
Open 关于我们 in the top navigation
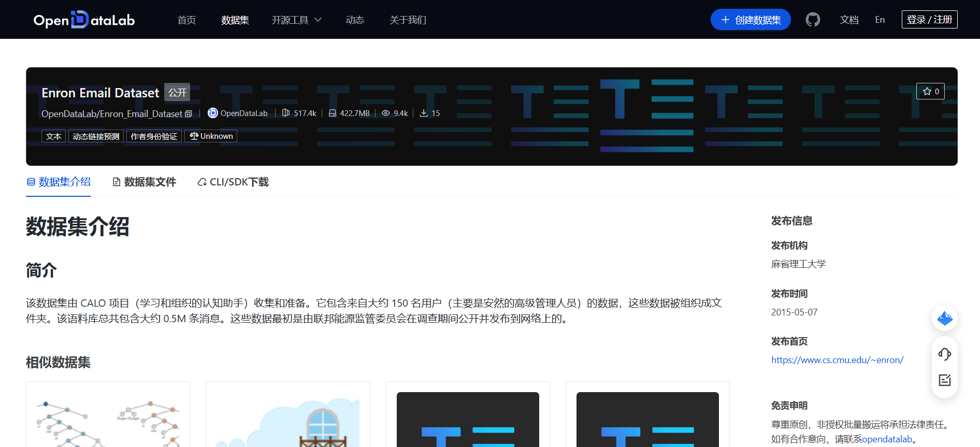click(x=408, y=20)
